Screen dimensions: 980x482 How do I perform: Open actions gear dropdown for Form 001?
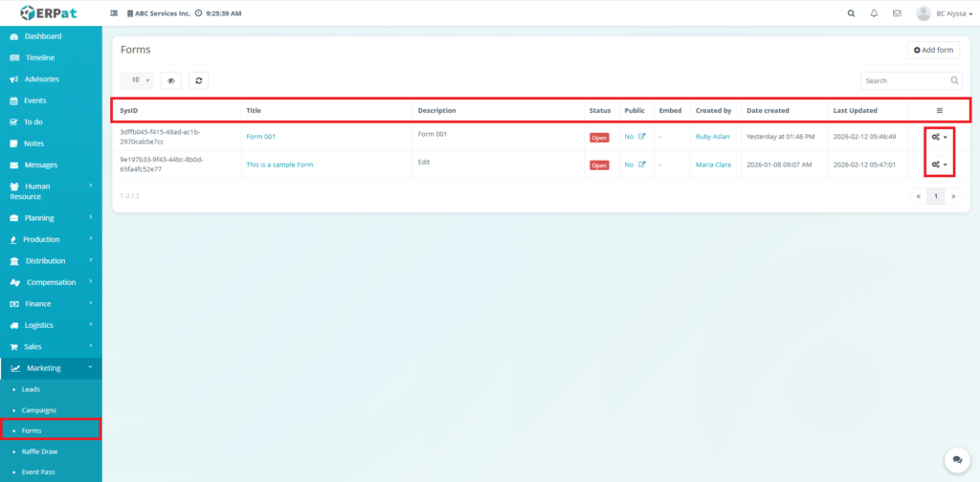pos(940,137)
